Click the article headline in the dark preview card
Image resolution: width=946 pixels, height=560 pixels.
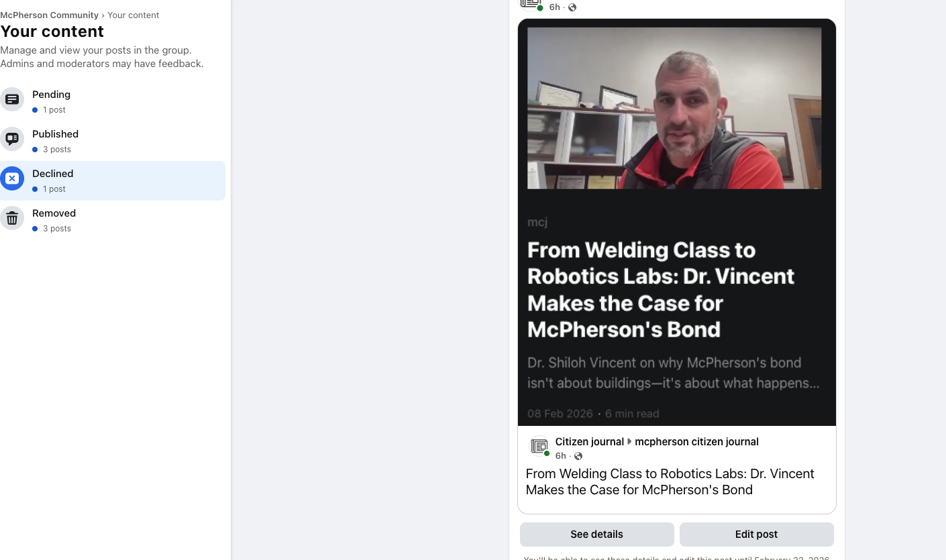(661, 290)
